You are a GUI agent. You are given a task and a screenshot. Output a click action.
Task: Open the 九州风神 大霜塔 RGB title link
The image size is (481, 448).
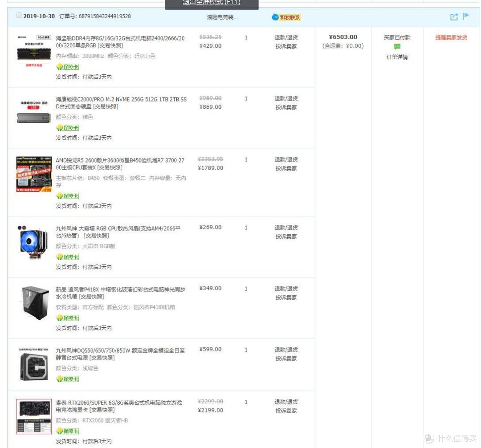118,232
